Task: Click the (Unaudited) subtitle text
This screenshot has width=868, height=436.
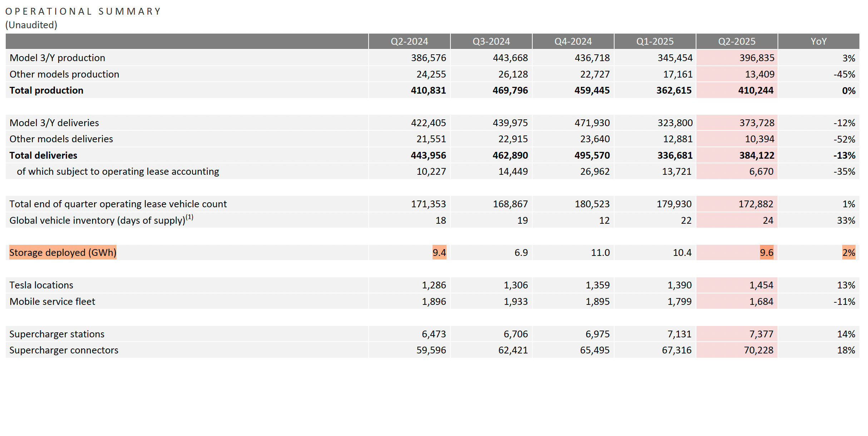Action: click(x=31, y=25)
